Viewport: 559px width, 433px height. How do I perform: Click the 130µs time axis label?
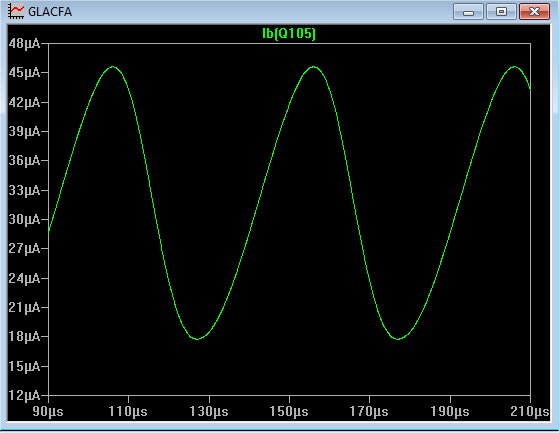[x=209, y=411]
